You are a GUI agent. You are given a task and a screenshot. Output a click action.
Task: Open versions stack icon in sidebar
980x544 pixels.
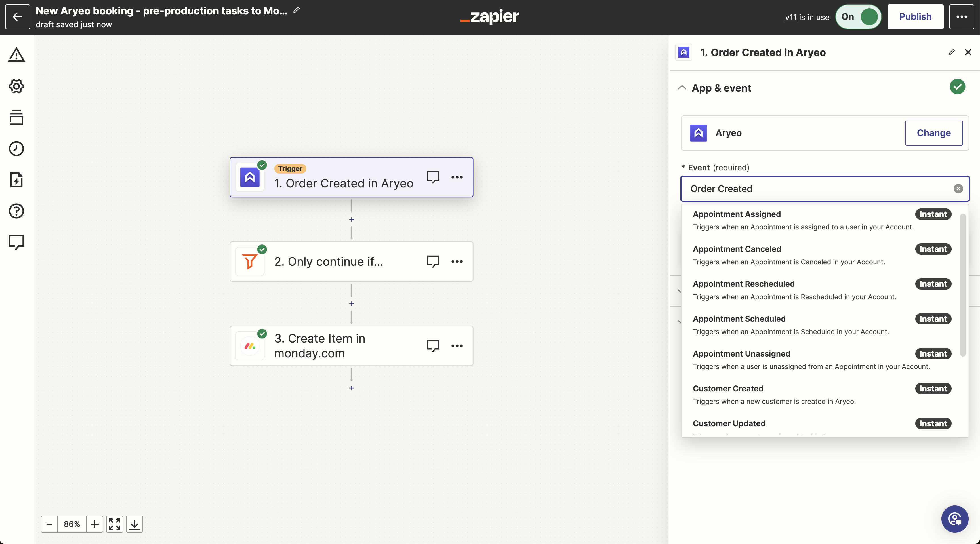tap(16, 117)
